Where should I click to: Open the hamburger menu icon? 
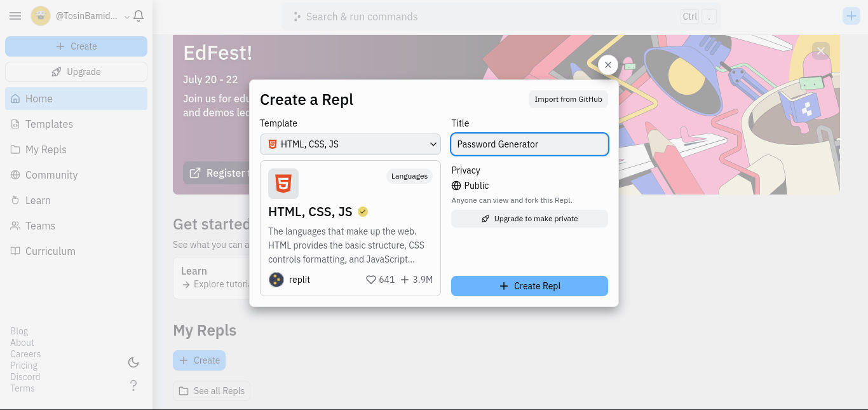click(x=15, y=16)
